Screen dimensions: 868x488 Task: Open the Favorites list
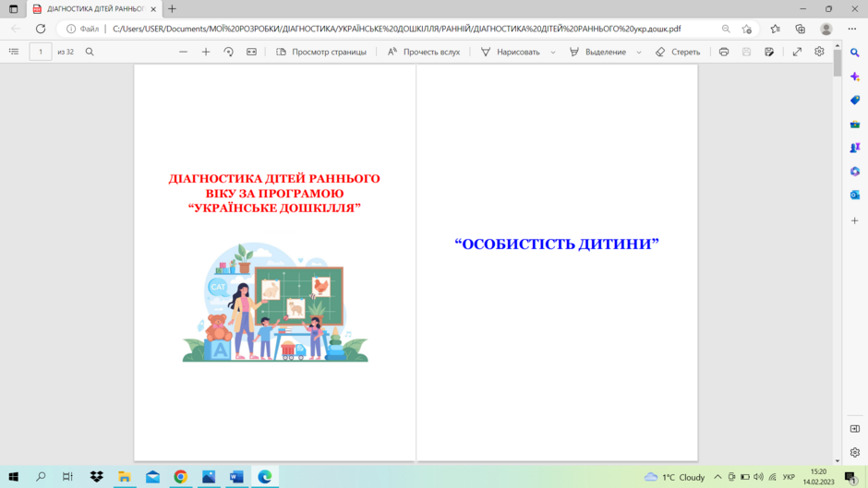click(x=775, y=29)
